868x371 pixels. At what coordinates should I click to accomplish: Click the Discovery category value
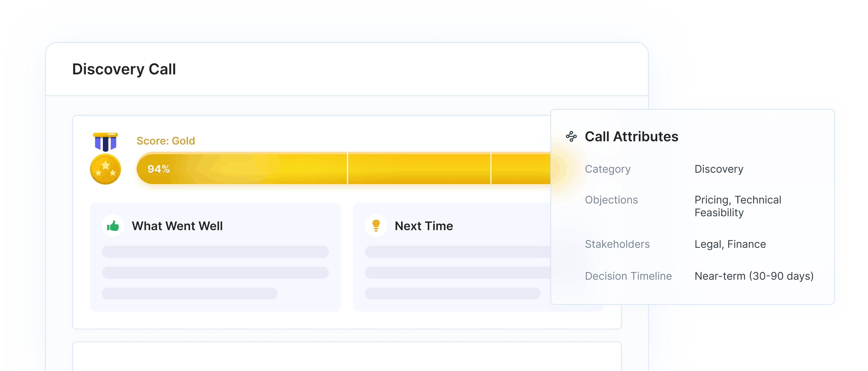(x=719, y=169)
